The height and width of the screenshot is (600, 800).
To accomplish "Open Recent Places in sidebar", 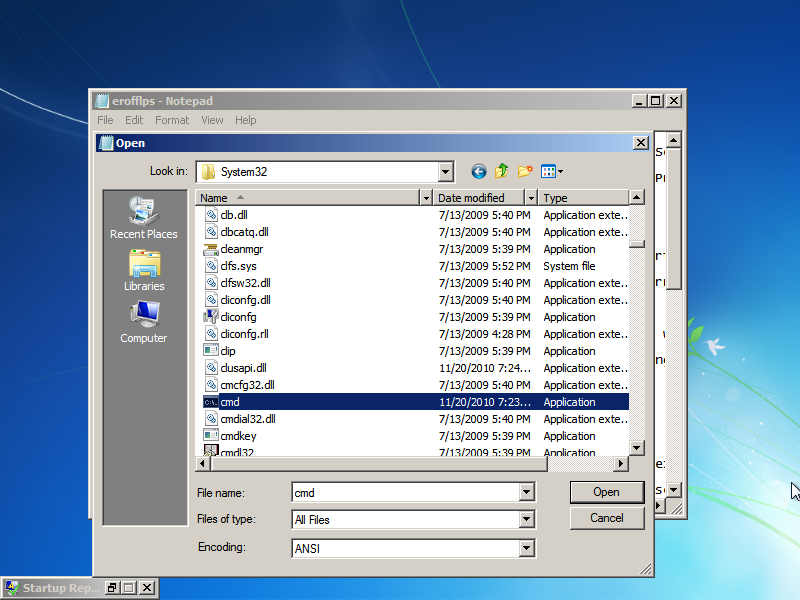I will (144, 218).
